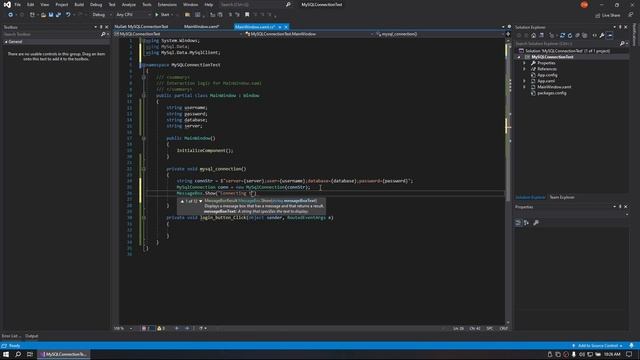The image size is (640, 360).
Task: Click Solution Explorer Collapse All icon
Action: (577, 36)
